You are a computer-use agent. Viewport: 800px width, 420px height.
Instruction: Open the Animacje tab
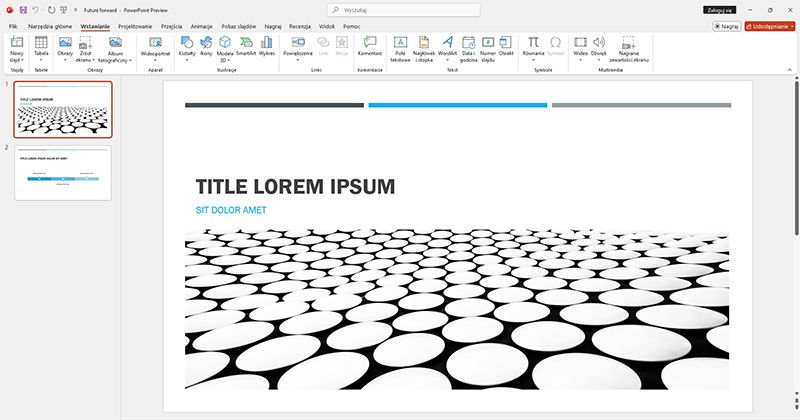(x=201, y=26)
